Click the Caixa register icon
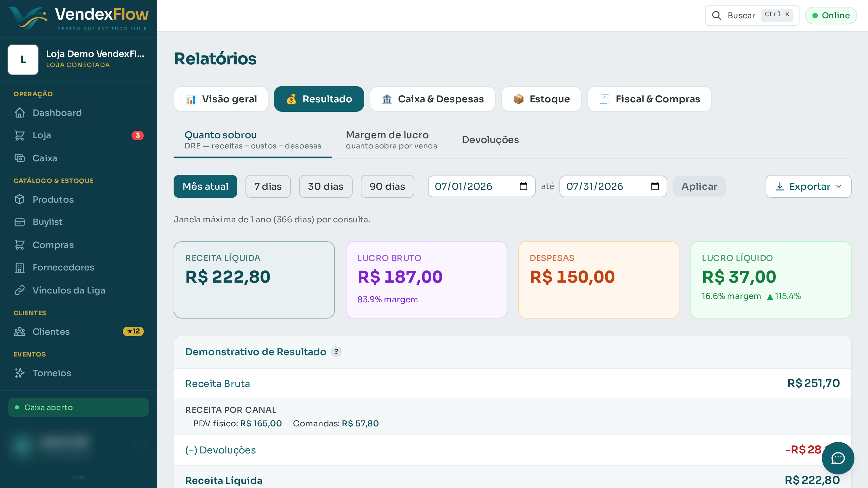Screen dimensions: 868x488 tap(20, 158)
